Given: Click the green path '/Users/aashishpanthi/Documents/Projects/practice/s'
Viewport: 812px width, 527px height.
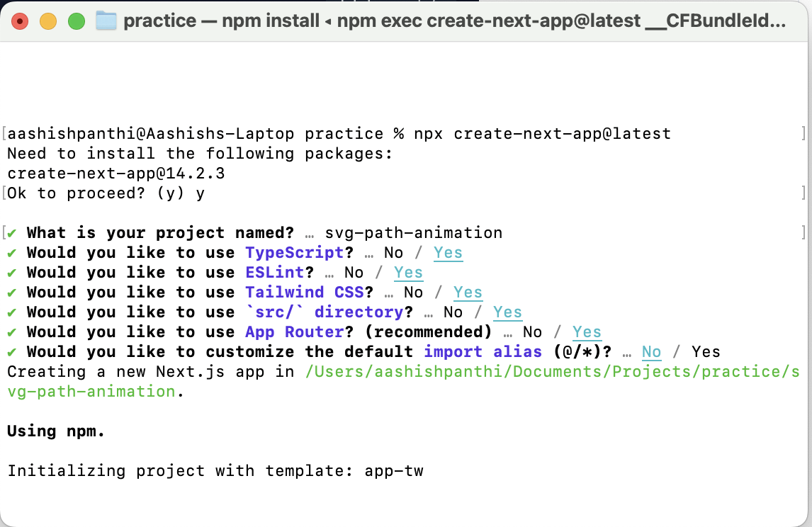Looking at the screenshot, I should [553, 372].
